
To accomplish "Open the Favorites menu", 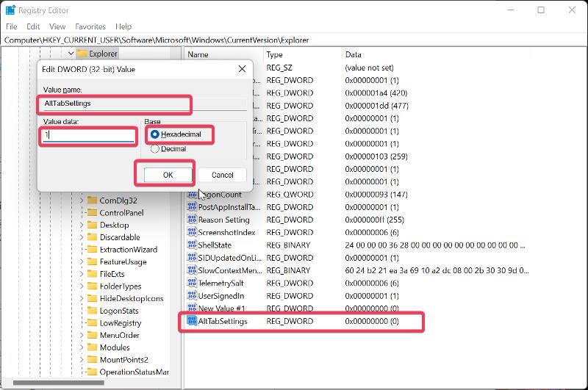I will (90, 26).
